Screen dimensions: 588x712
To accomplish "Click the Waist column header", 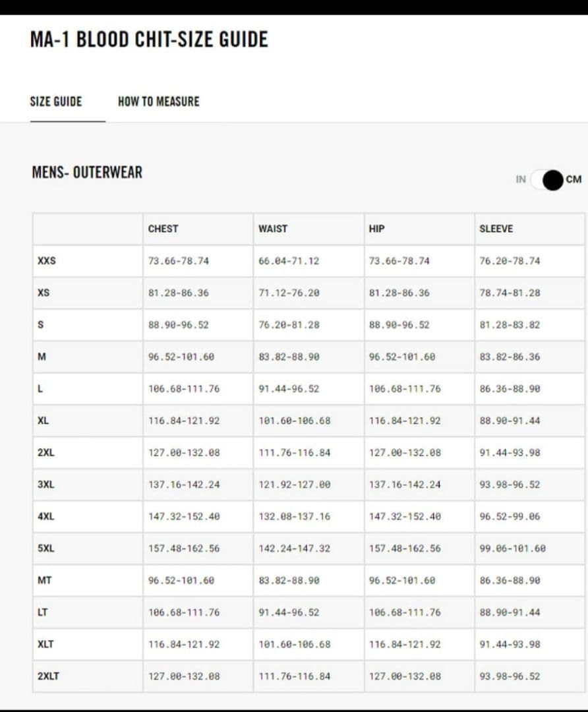I will [x=273, y=229].
